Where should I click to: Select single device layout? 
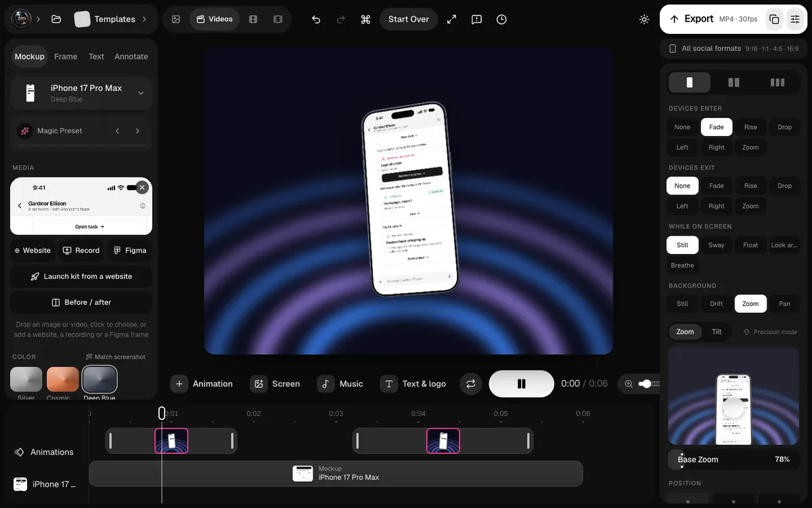(x=690, y=83)
